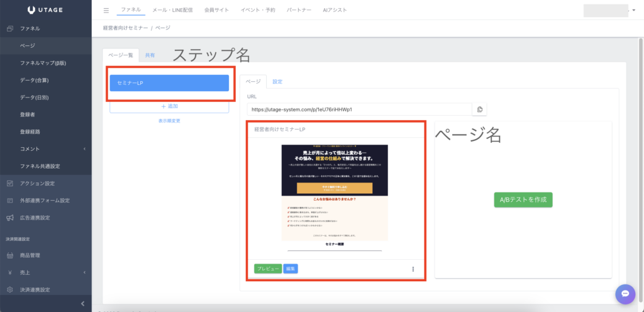Click the 表示順変更 link
This screenshot has width=644, height=312.
pos(169,121)
